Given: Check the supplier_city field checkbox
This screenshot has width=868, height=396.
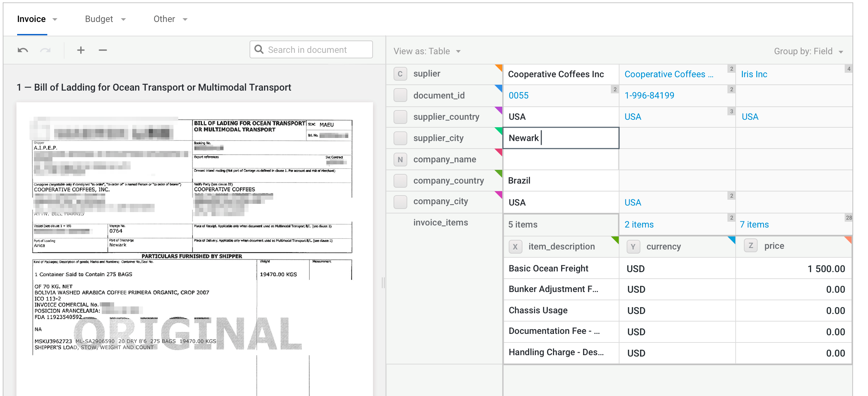Looking at the screenshot, I should coord(400,138).
